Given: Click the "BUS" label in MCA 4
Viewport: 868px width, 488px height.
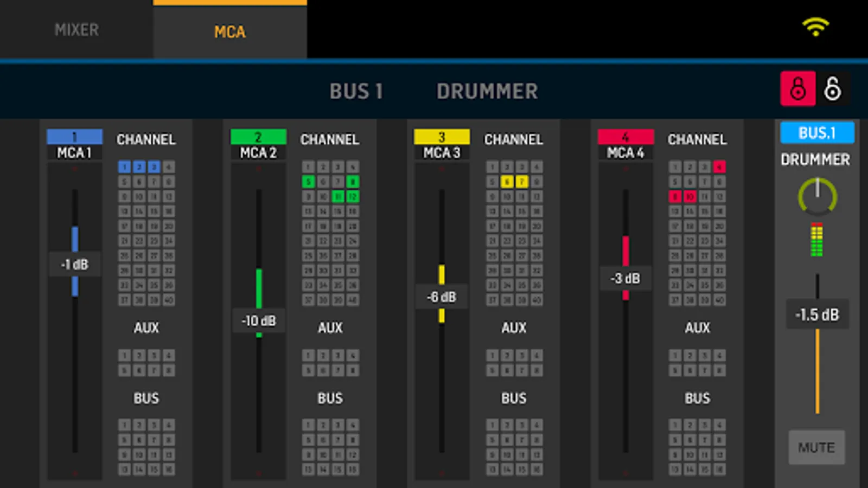Looking at the screenshot, I should [x=697, y=398].
